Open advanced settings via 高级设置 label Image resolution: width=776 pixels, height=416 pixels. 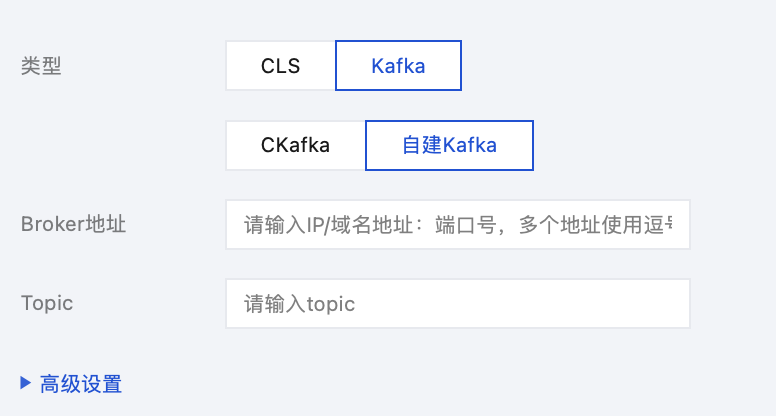point(81,383)
